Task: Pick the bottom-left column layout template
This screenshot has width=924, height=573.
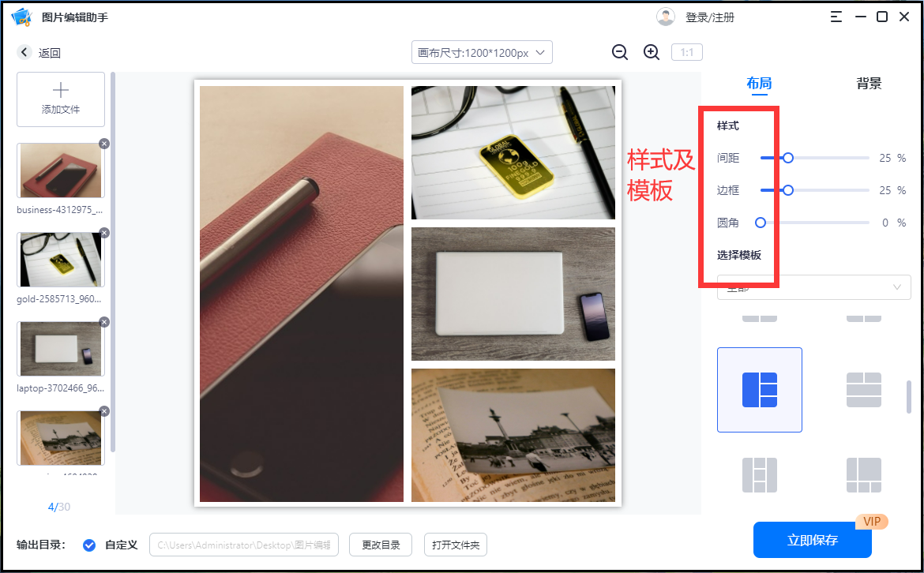Action: tap(759, 475)
